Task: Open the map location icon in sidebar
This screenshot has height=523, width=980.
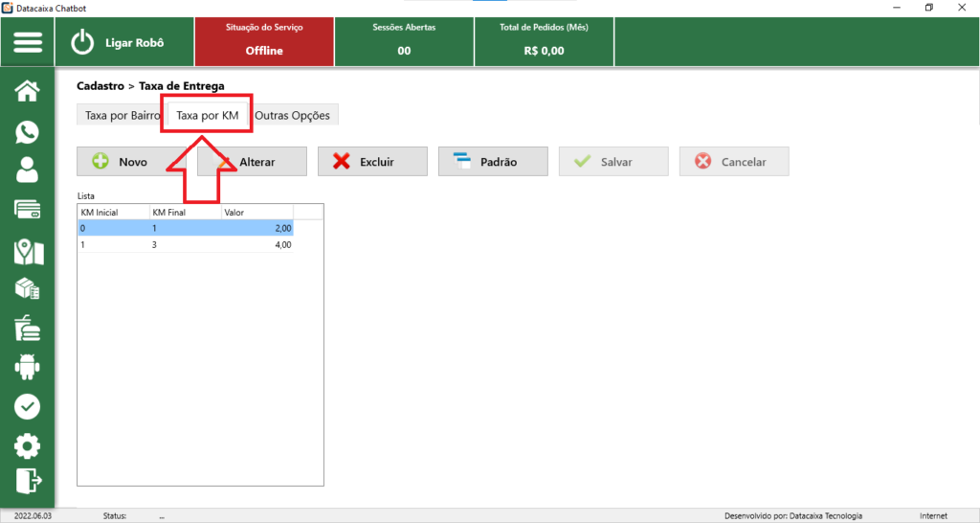Action: point(28,251)
